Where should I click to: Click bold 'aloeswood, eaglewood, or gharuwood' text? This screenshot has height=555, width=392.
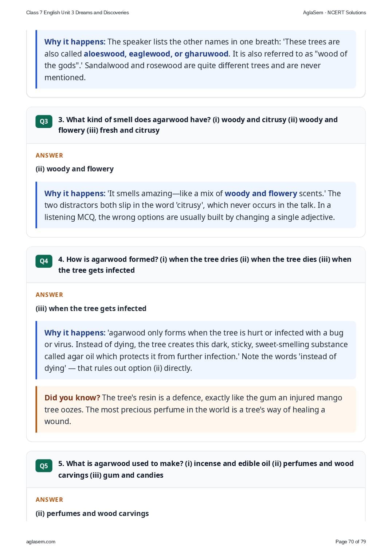point(156,54)
